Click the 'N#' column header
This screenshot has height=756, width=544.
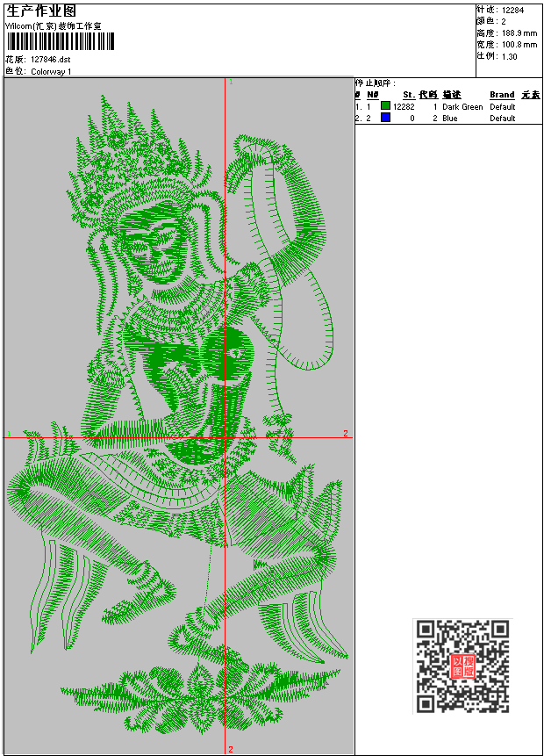(x=372, y=95)
